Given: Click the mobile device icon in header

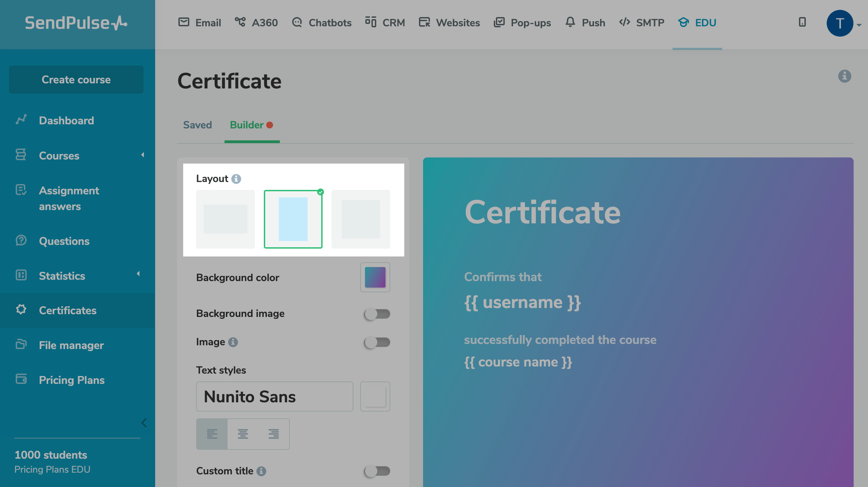Looking at the screenshot, I should tap(802, 23).
